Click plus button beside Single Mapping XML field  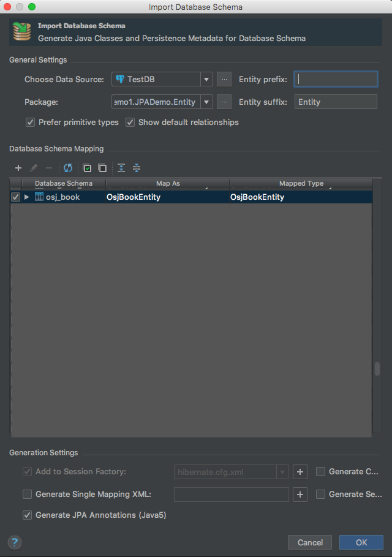tap(300, 494)
